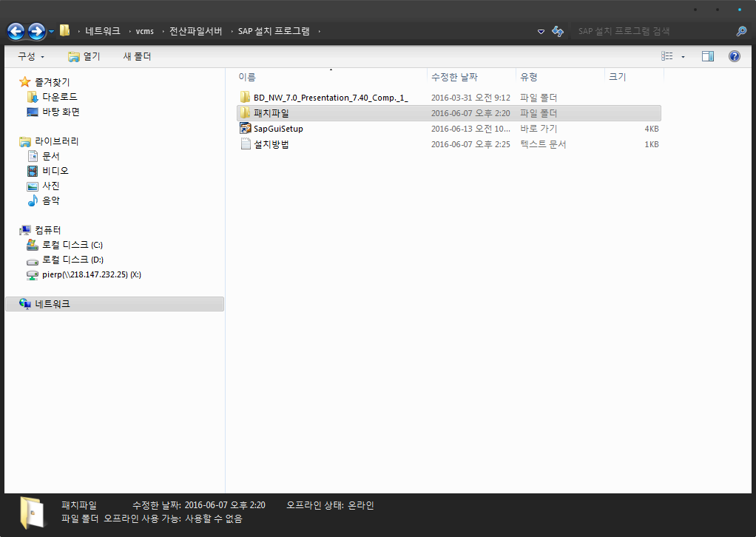The image size is (756, 537).
Task: Click the 새 폴더 button
Action: (x=137, y=56)
